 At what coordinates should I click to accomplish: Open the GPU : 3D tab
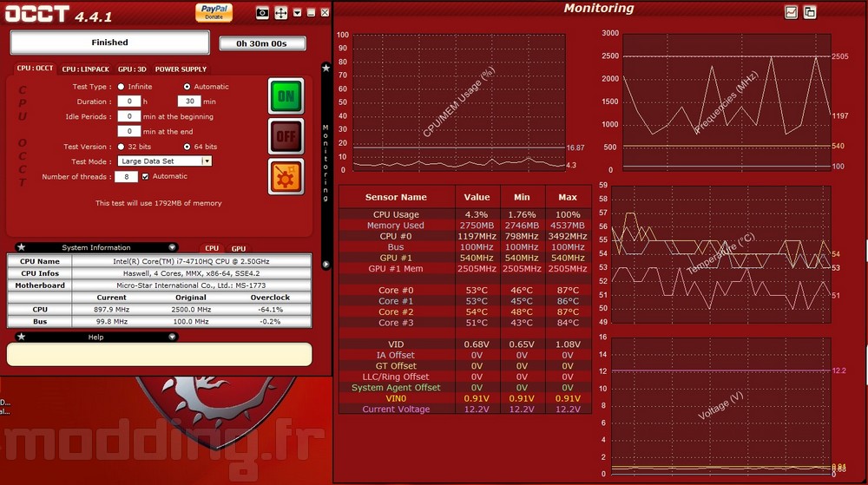coord(132,69)
